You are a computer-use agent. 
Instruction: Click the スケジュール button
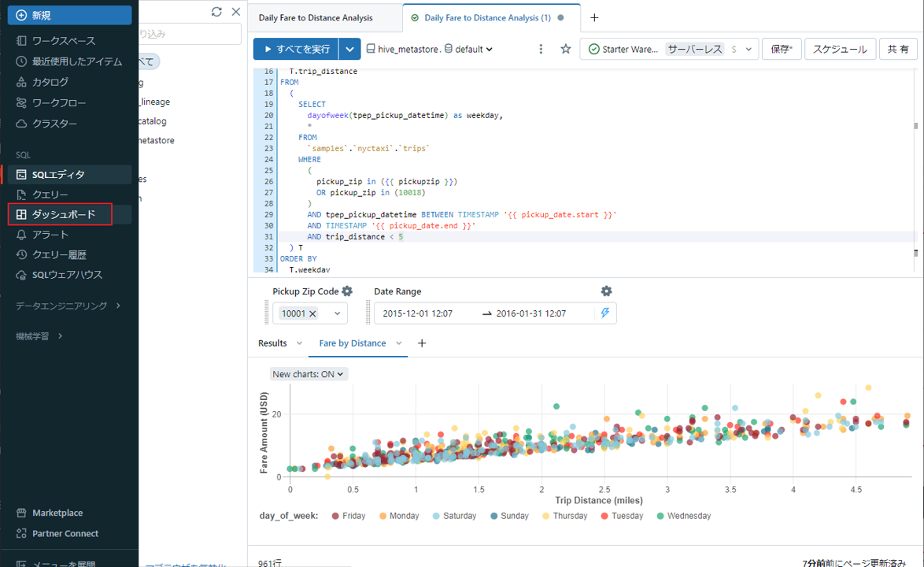[840, 49]
